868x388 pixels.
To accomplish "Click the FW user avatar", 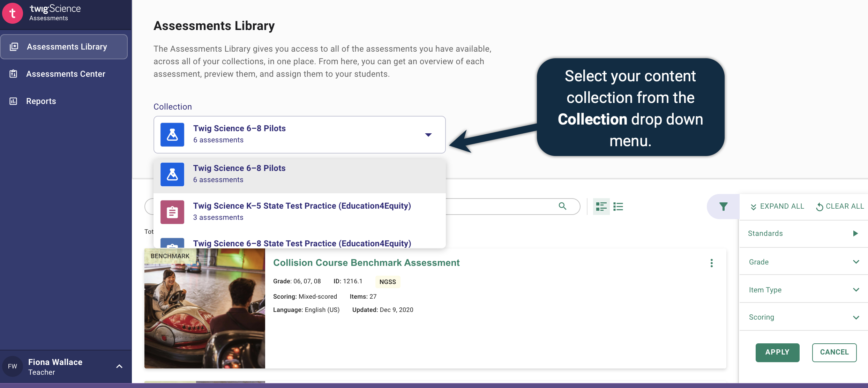I will click(13, 366).
